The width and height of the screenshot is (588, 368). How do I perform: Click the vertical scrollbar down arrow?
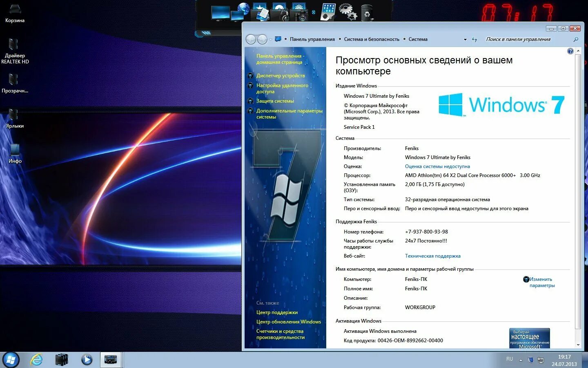(x=578, y=345)
